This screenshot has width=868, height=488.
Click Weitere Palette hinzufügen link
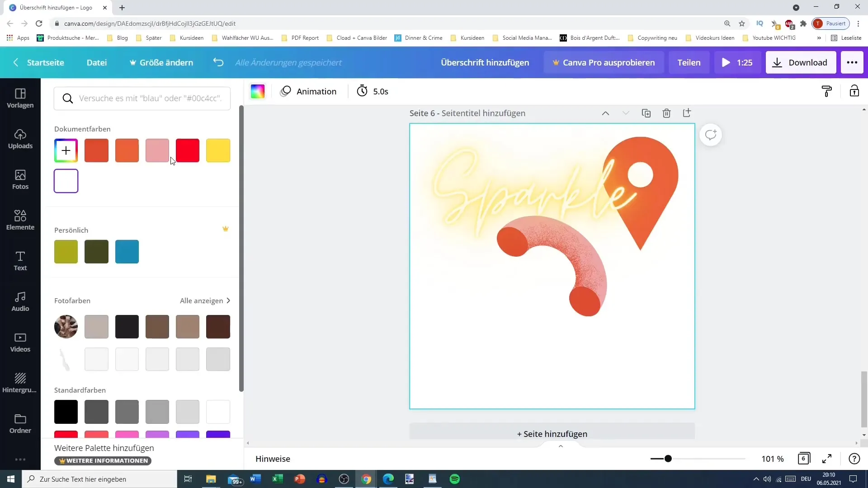(x=104, y=447)
